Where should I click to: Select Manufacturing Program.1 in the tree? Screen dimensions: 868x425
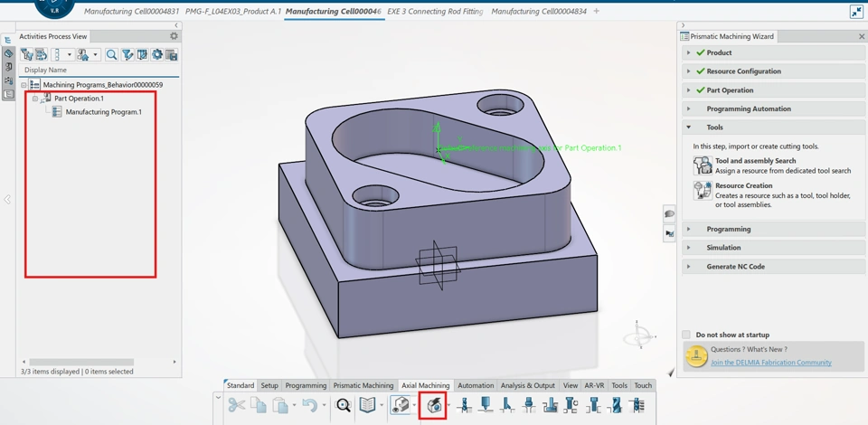tap(103, 112)
